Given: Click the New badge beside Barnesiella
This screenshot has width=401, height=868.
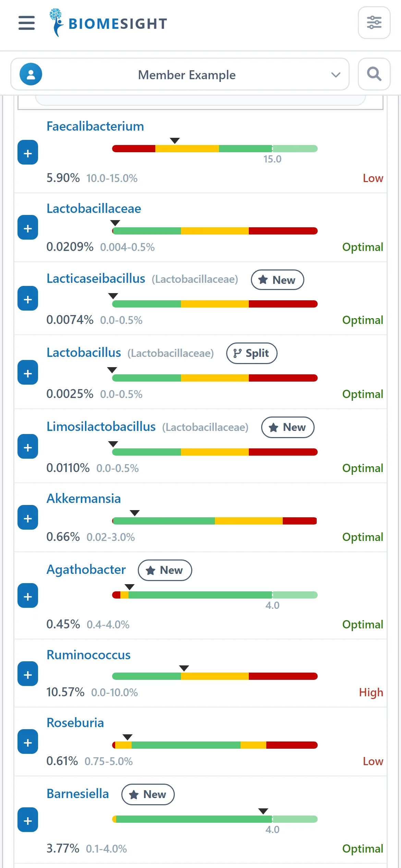Looking at the screenshot, I should [148, 794].
